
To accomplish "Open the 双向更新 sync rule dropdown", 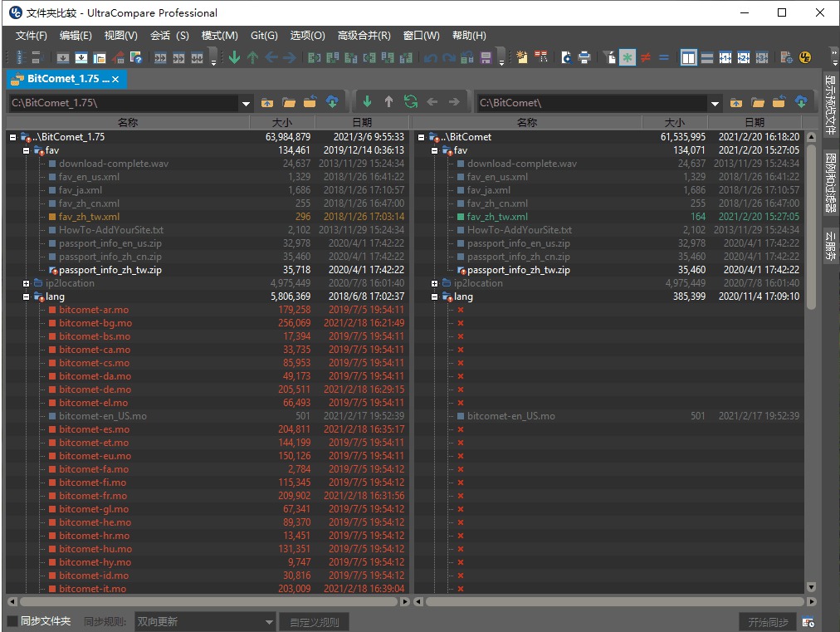I will pos(205,622).
